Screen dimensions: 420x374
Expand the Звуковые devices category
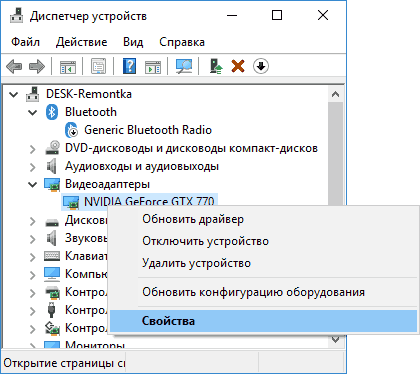(x=33, y=239)
